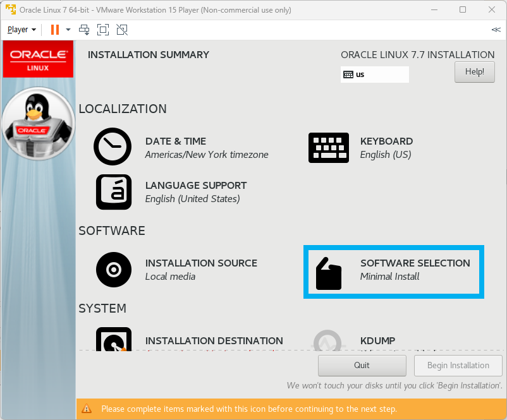Click the Help! button

click(475, 72)
